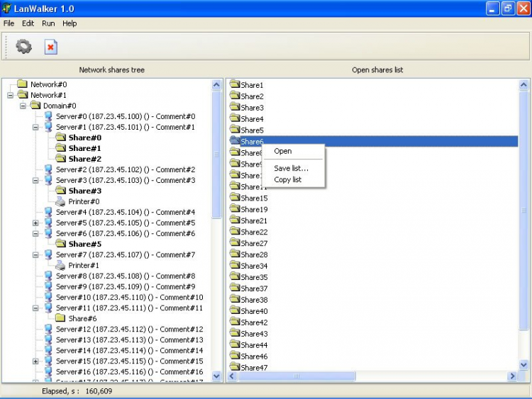Click the Printer#1 printer icon
Viewport: 532px width, 399px height.
(x=61, y=265)
